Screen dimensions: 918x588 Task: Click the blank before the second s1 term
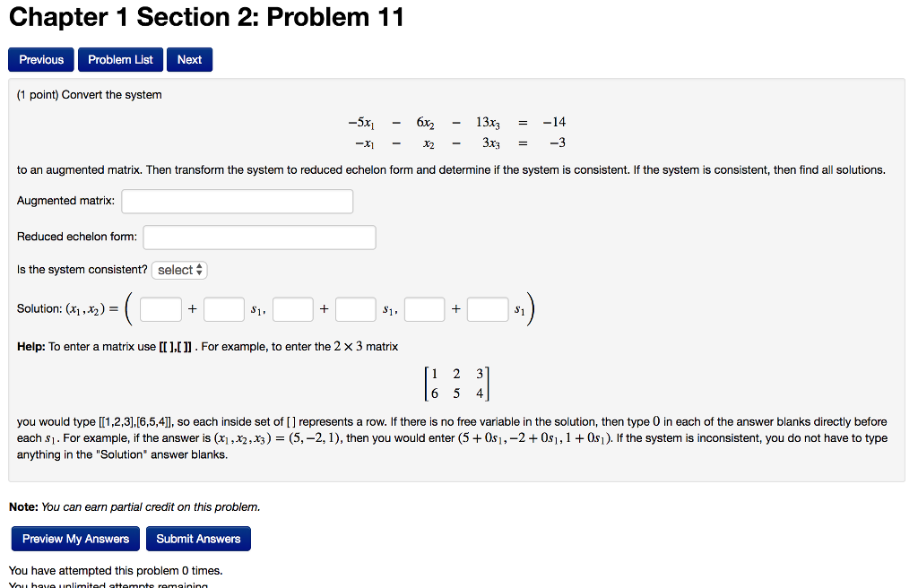click(355, 308)
